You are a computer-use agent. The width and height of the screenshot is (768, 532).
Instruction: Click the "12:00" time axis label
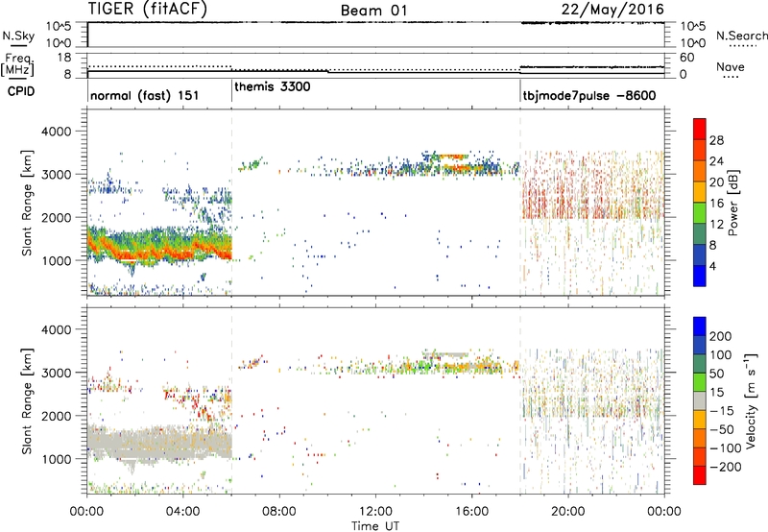point(375,512)
